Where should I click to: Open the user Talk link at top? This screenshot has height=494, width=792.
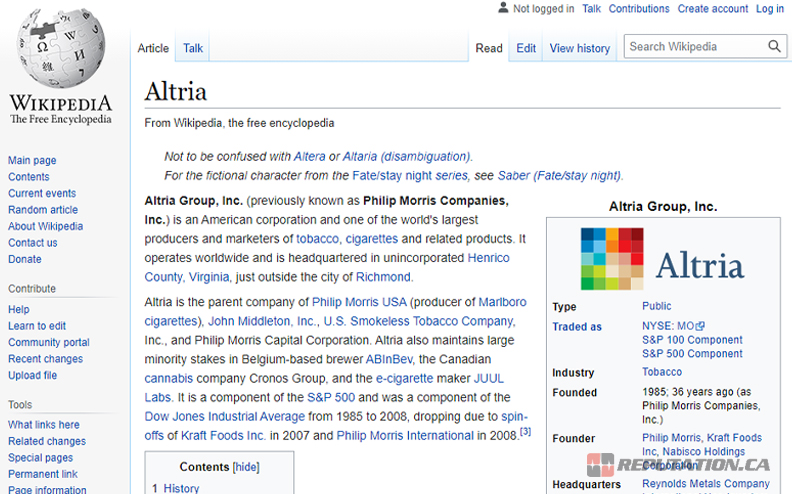(591, 9)
